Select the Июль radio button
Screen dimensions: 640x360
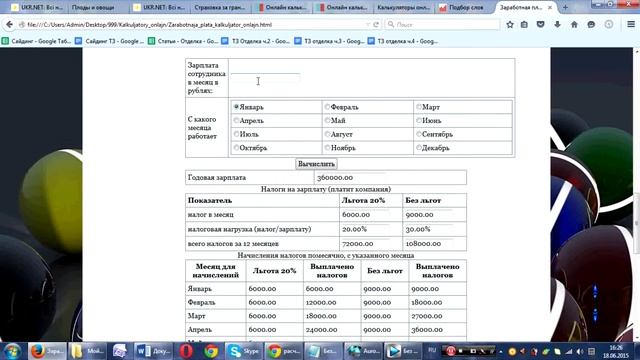pos(236,134)
